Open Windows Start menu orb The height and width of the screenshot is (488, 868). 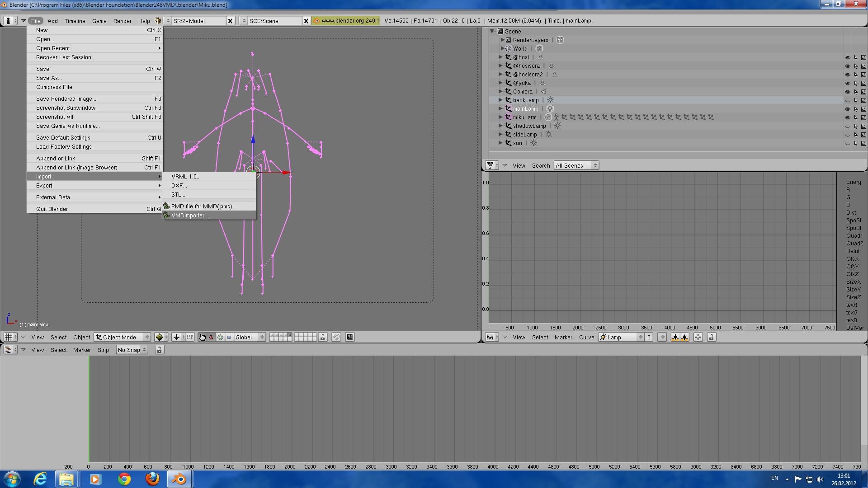click(12, 479)
